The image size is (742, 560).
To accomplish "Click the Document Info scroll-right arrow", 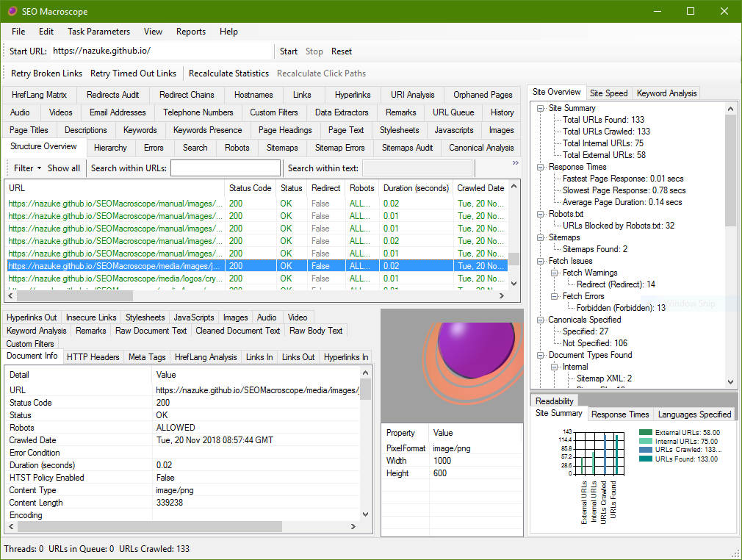I will 353,526.
